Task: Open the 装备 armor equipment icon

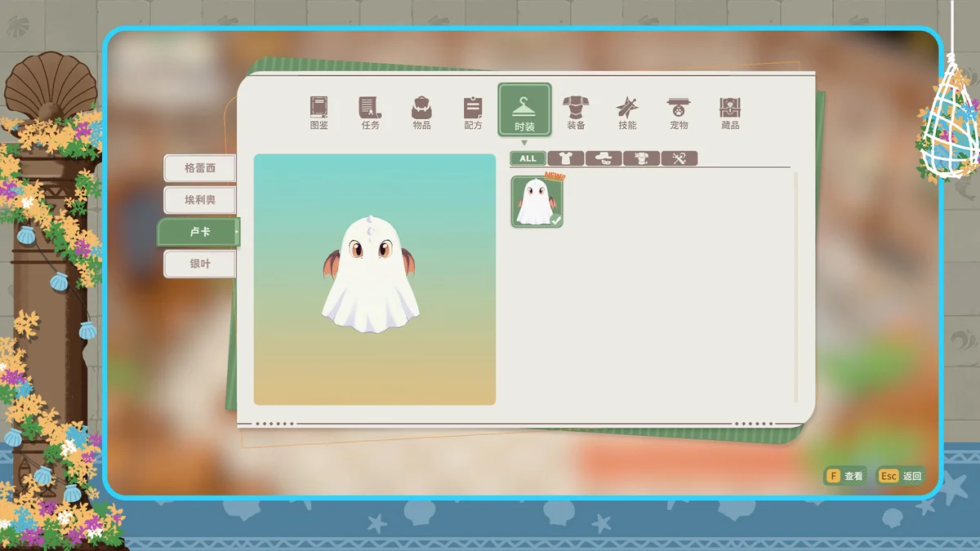Action: click(576, 112)
